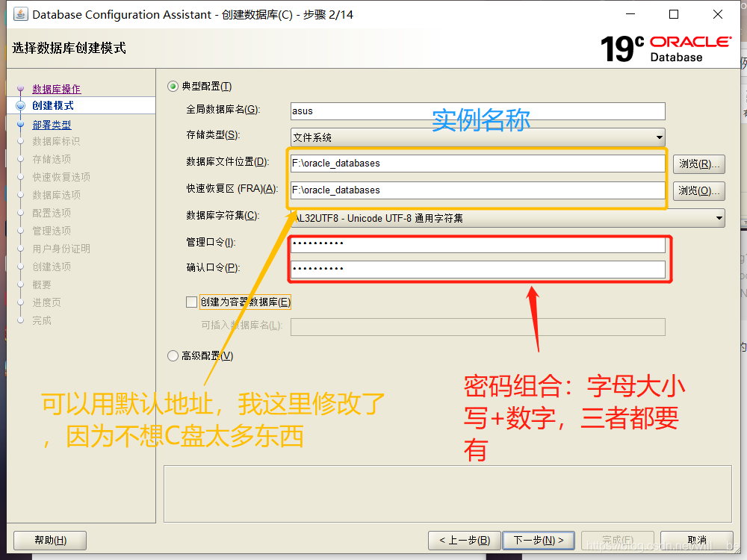Click the 管理口令 password field
The width and height of the screenshot is (747, 560).
[x=478, y=245]
